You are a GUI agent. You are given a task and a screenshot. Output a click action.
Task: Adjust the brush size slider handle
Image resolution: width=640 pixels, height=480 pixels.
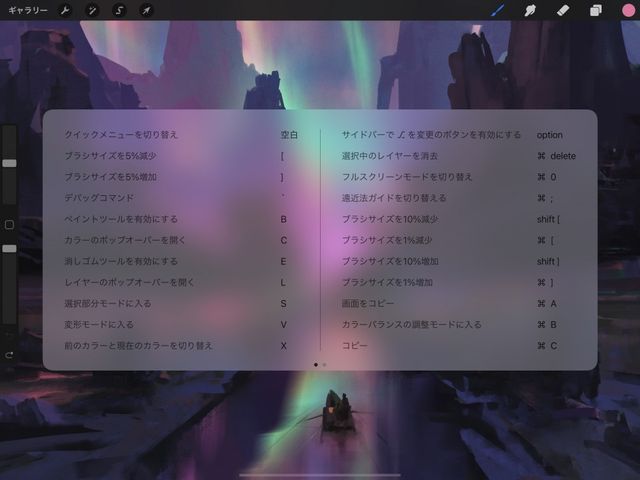point(9,163)
